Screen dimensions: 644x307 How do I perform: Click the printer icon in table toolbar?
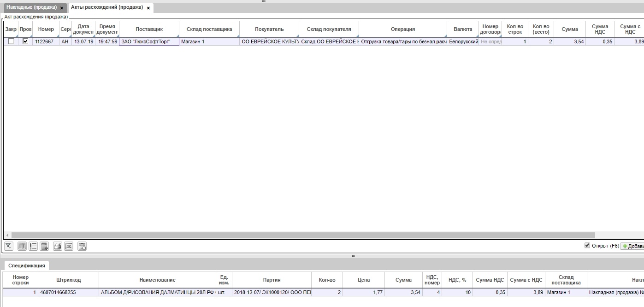coord(57,247)
